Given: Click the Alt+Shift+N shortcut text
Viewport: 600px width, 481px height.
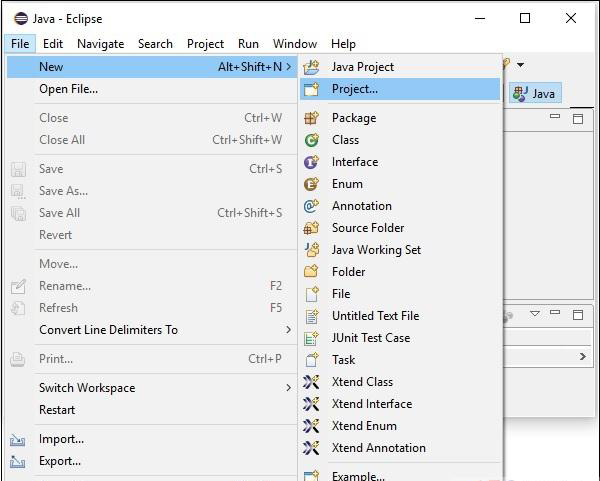Looking at the screenshot, I should pyautogui.click(x=250, y=67).
